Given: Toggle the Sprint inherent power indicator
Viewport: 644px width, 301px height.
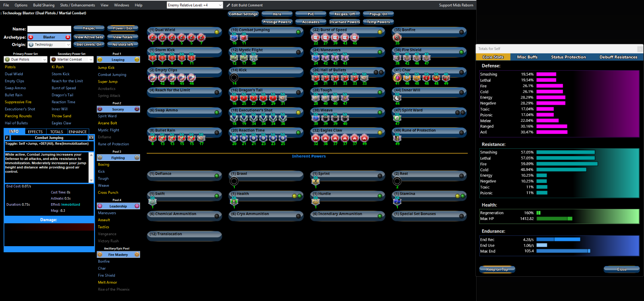Looking at the screenshot, I should 380,176.
